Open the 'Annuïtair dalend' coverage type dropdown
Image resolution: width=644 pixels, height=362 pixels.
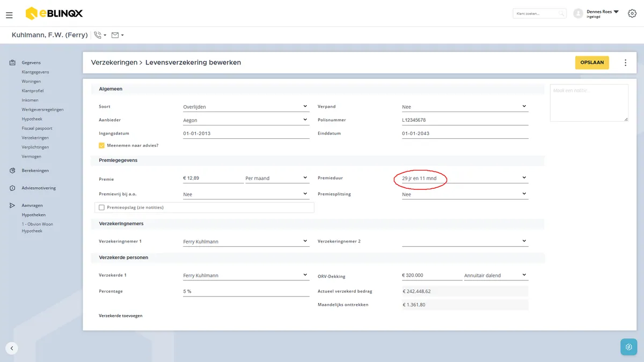click(x=496, y=275)
